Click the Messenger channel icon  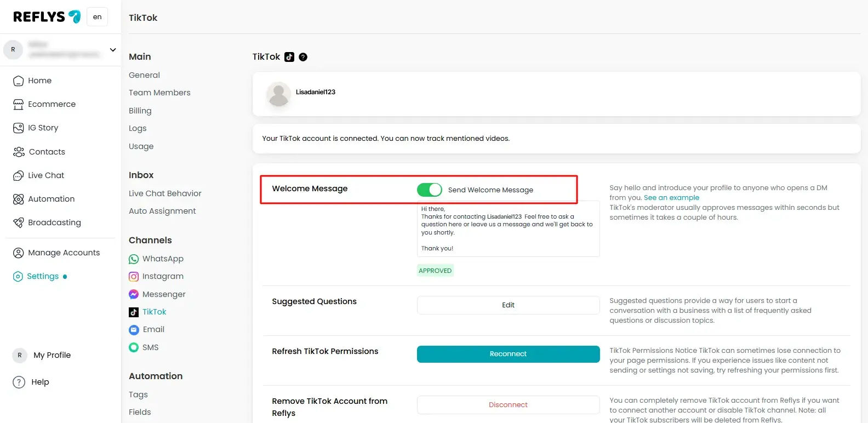coord(134,294)
